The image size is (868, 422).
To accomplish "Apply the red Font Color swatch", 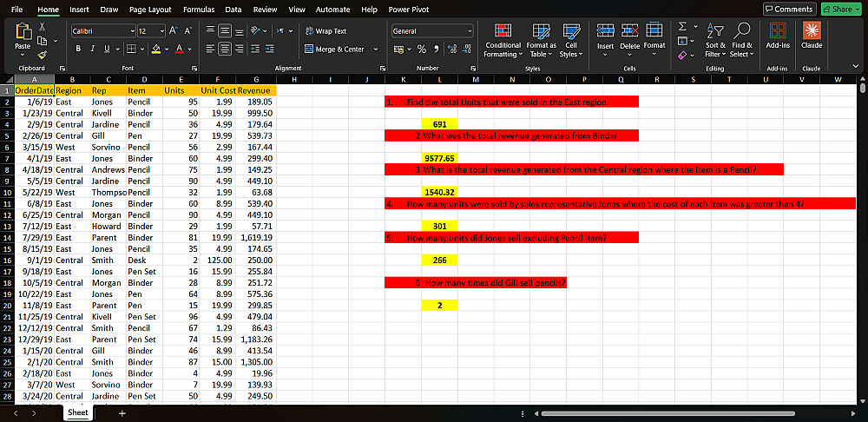I will click(179, 49).
